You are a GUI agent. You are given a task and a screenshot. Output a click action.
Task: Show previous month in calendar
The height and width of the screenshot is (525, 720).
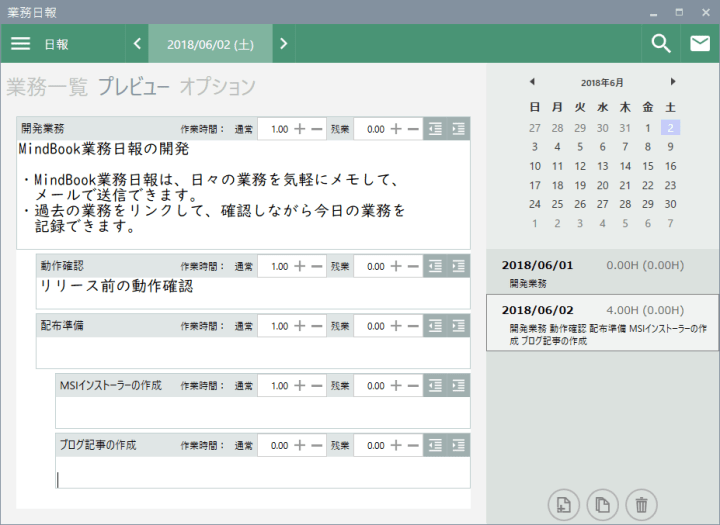pos(532,82)
